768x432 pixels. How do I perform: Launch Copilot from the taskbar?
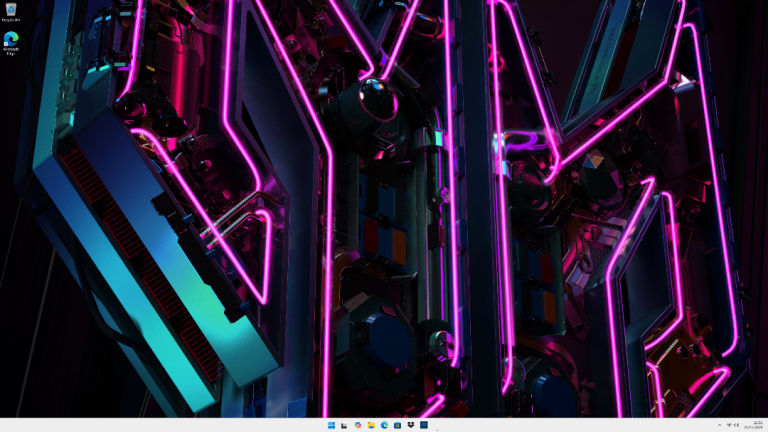(x=358, y=425)
